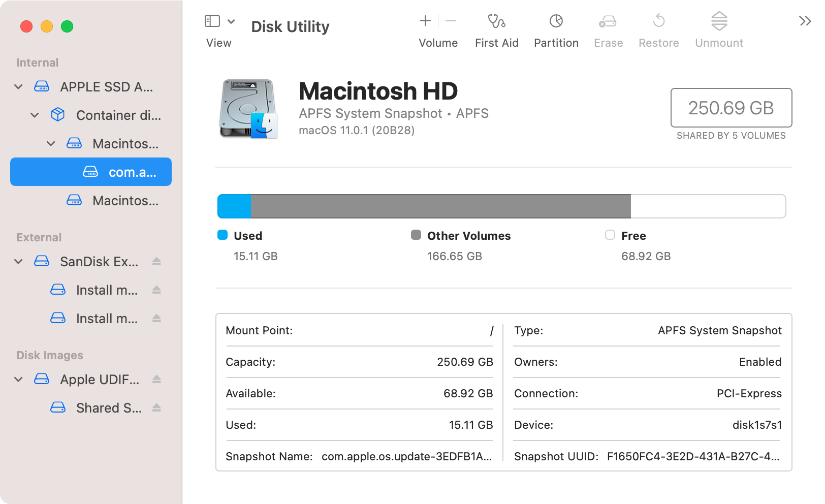Screen dimensions: 825x504
Task: Collapse the APPLE SSD tree row
Action: pyautogui.click(x=18, y=87)
